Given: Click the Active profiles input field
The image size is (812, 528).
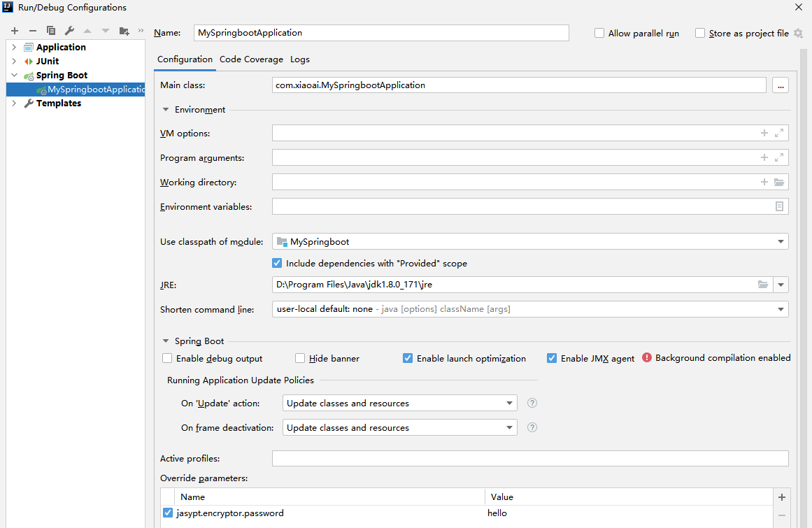Looking at the screenshot, I should click(x=530, y=459).
